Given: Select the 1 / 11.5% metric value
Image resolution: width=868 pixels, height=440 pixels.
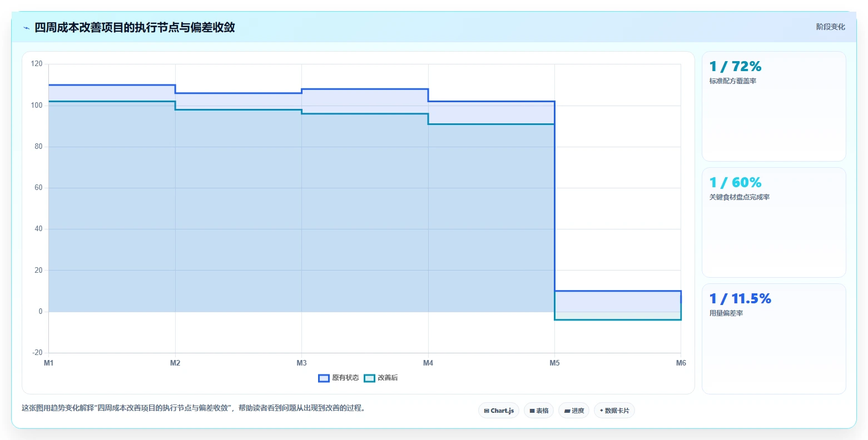Looking at the screenshot, I should pyautogui.click(x=740, y=299).
